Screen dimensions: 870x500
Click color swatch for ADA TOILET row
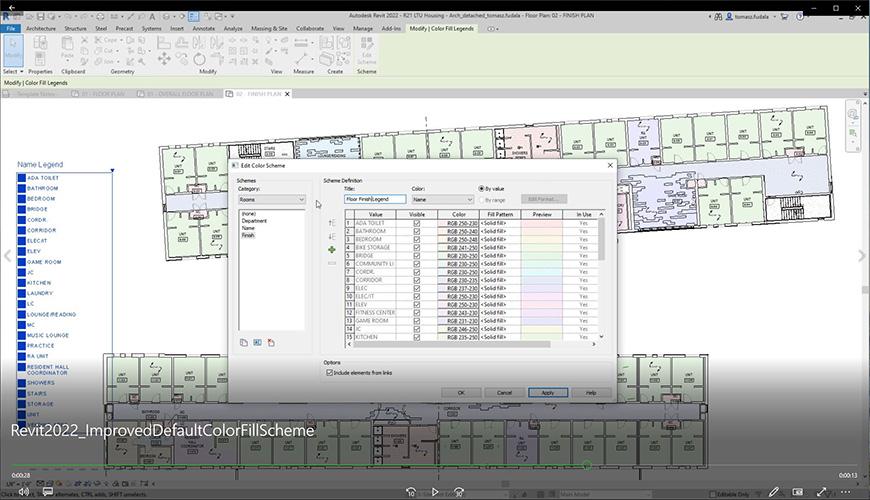(x=458, y=223)
